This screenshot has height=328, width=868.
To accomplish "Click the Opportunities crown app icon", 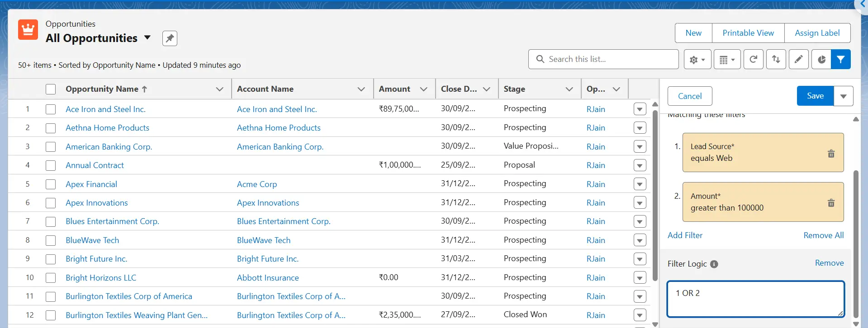I will (28, 30).
